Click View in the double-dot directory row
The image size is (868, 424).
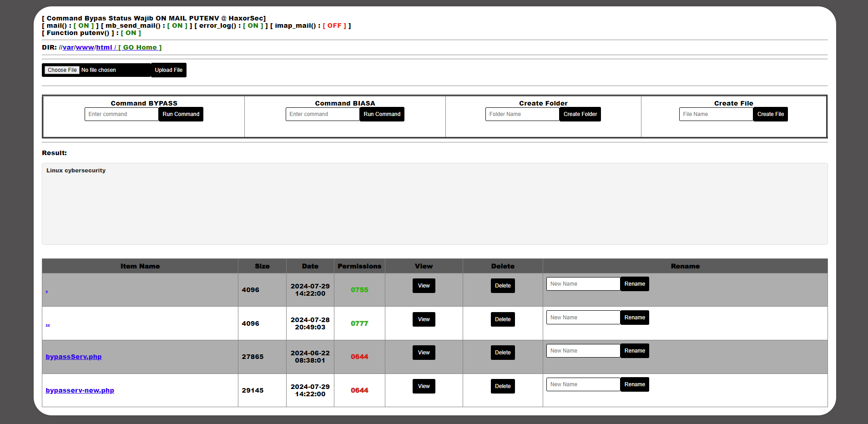coord(424,319)
